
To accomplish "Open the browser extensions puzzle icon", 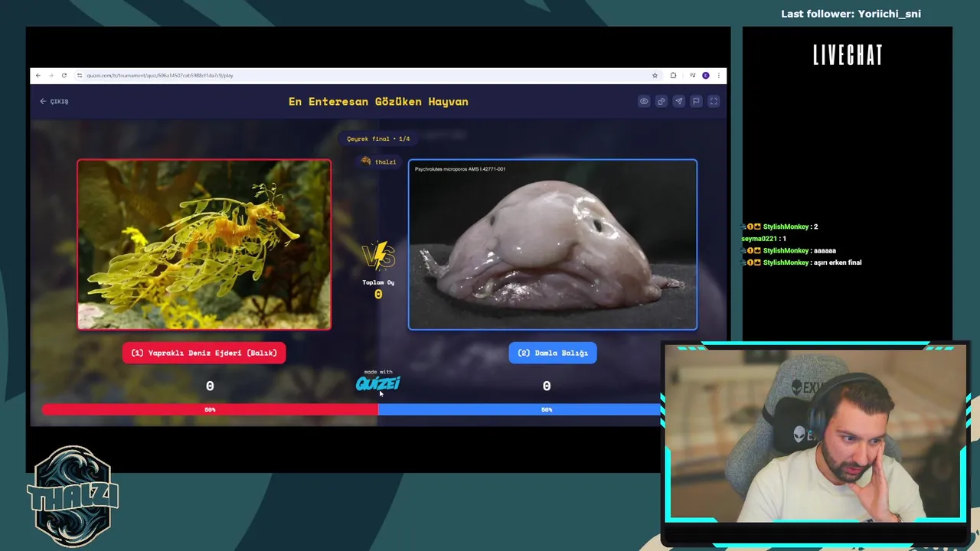I will (x=673, y=76).
